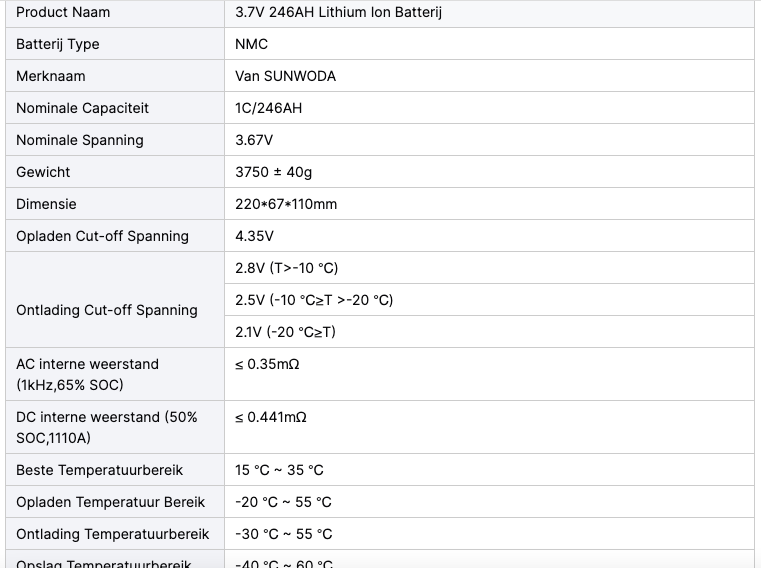This screenshot has width=761, height=568.
Task: Click the '1C/246AH' capacity value
Action: (268, 108)
